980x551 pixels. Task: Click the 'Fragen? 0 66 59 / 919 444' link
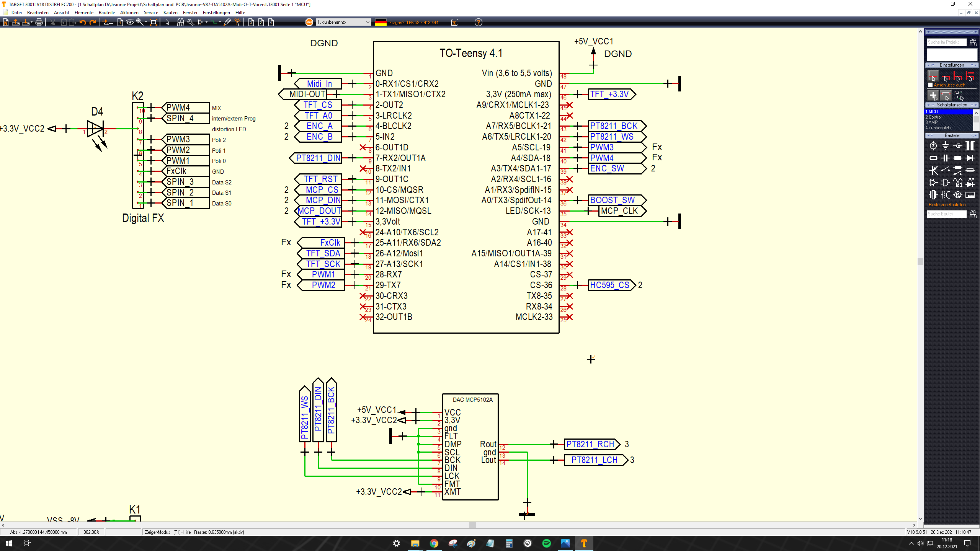coord(414,23)
